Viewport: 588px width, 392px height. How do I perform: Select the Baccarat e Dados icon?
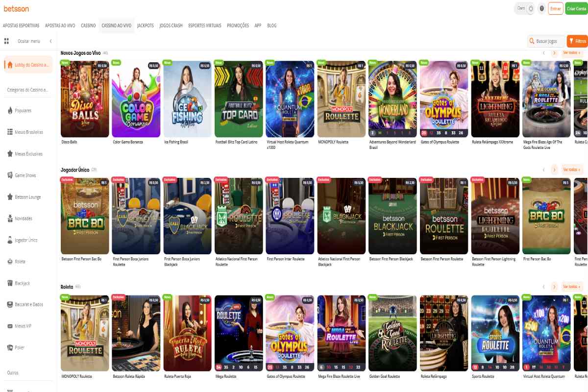point(10,304)
